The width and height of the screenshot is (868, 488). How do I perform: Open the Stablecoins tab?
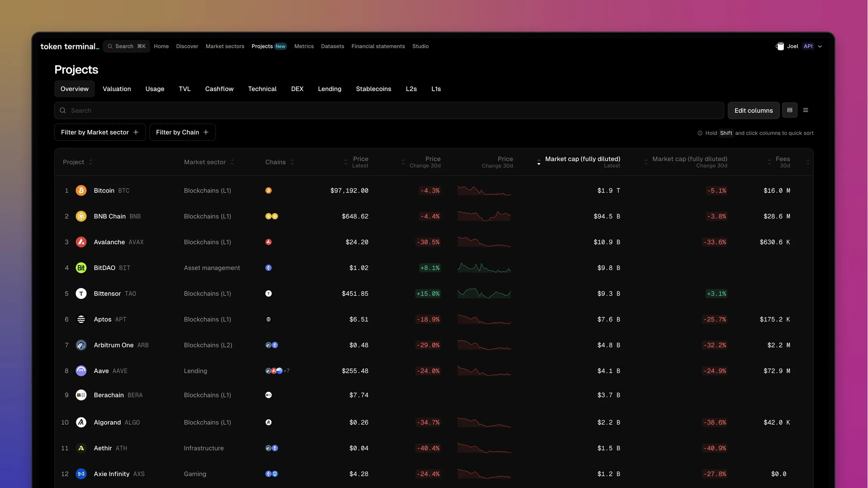(x=374, y=89)
